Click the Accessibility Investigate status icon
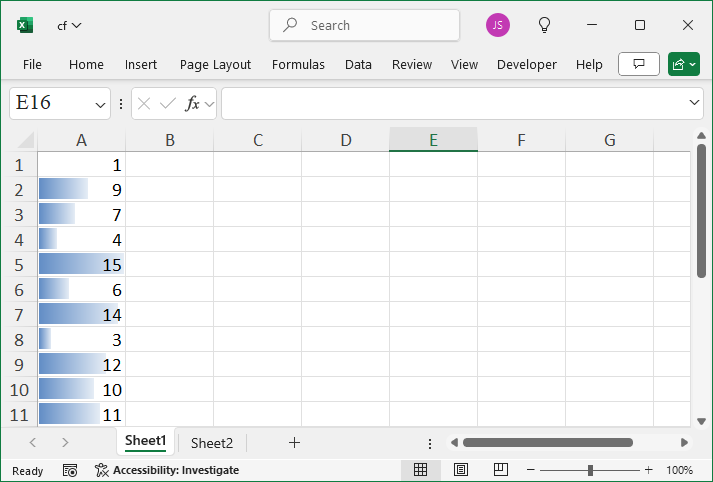This screenshot has width=713, height=482. click(102, 470)
